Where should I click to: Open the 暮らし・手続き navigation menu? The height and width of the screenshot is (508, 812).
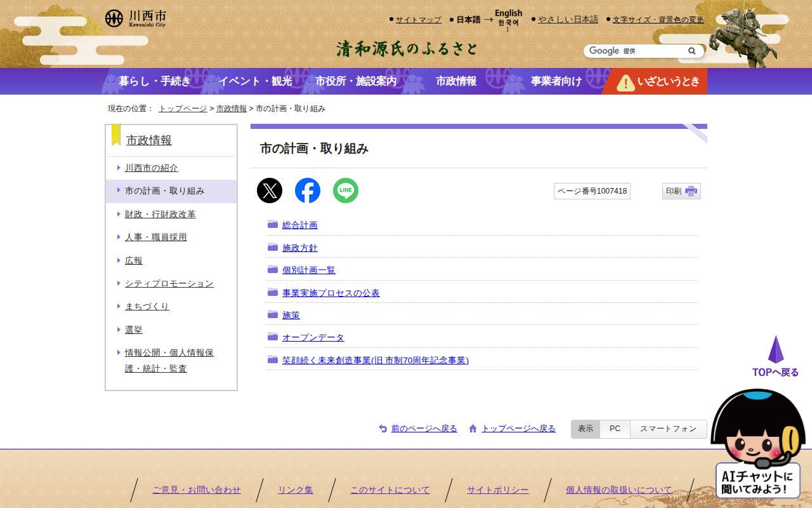pyautogui.click(x=154, y=81)
